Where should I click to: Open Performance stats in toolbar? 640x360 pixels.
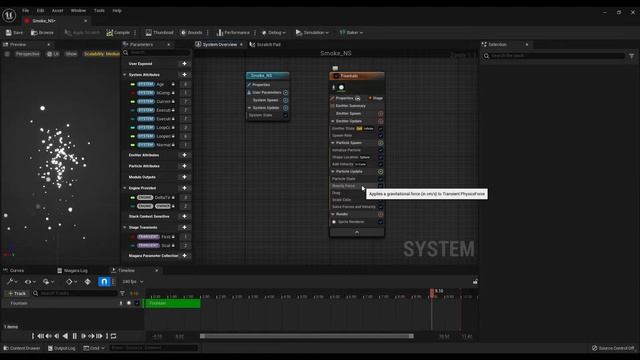pos(233,32)
